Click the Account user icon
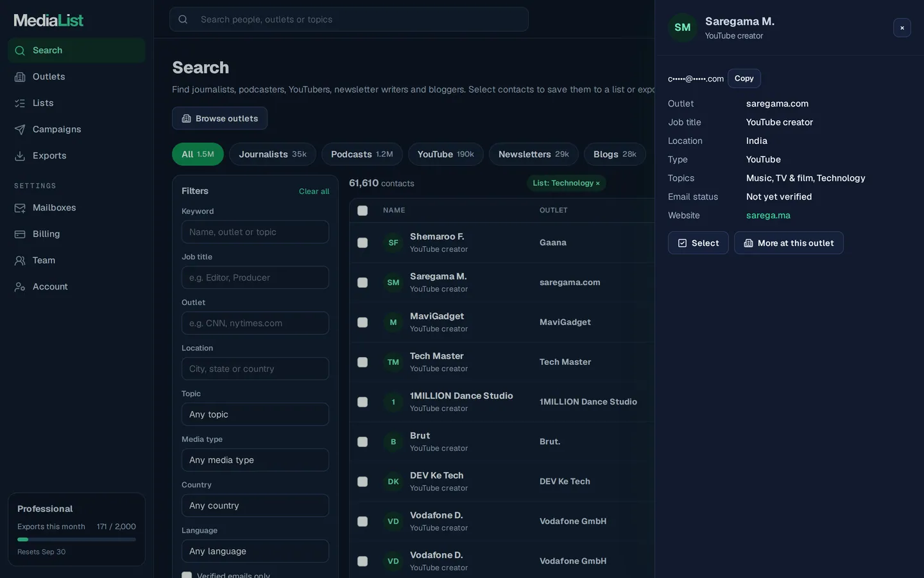 click(20, 287)
